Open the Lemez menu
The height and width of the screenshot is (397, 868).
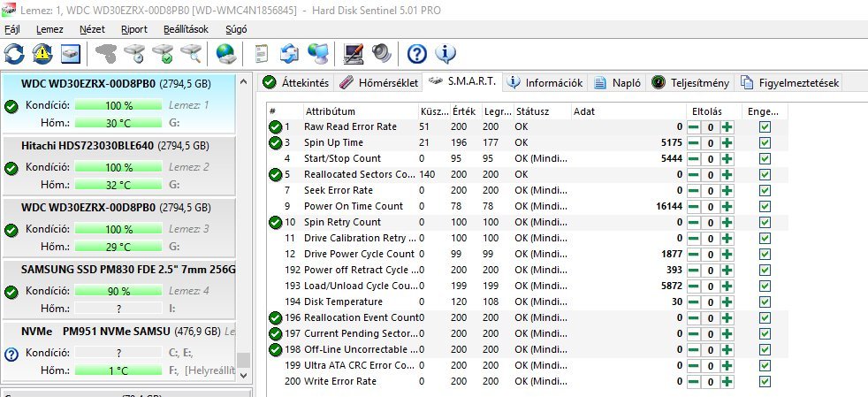pos(49,29)
